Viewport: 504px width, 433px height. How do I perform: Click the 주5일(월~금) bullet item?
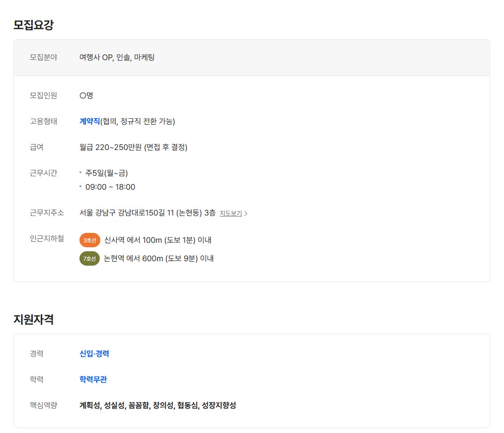click(106, 173)
